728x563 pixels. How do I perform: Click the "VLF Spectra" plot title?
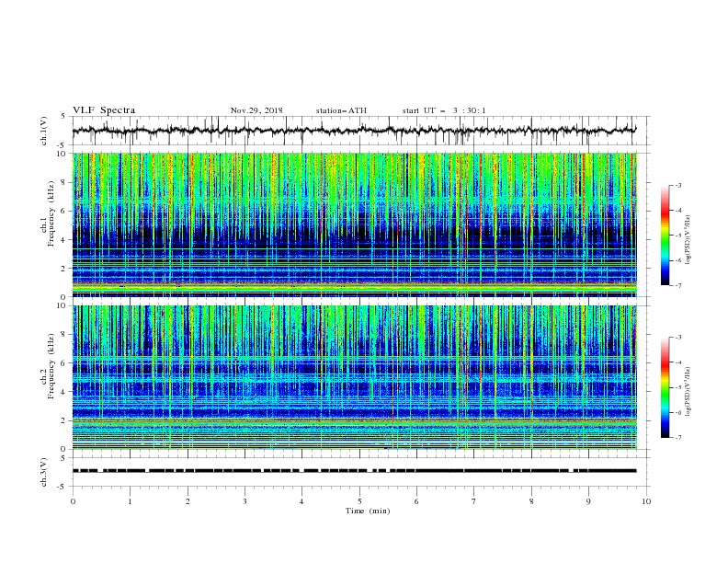pyautogui.click(x=104, y=110)
